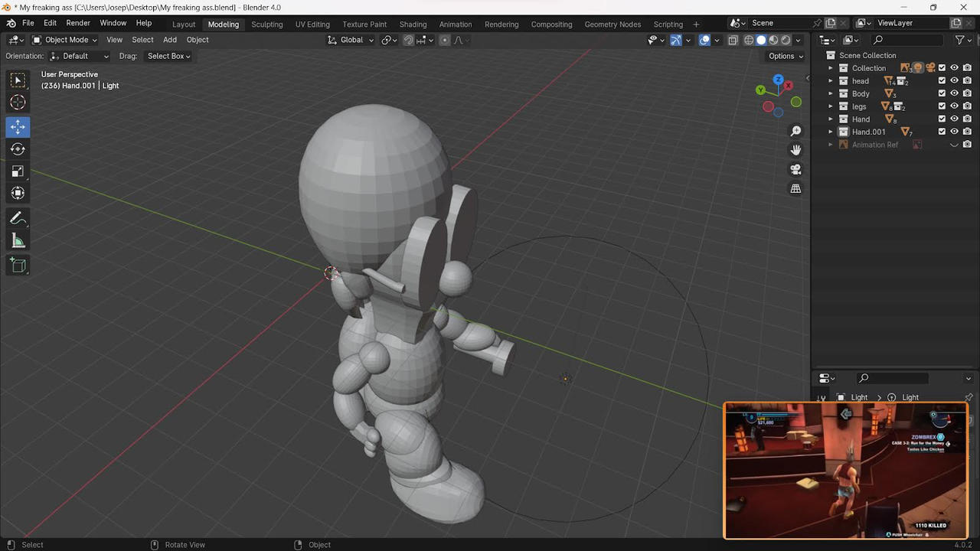Select the Annotate tool
This screenshot has width=980, height=551.
(18, 219)
